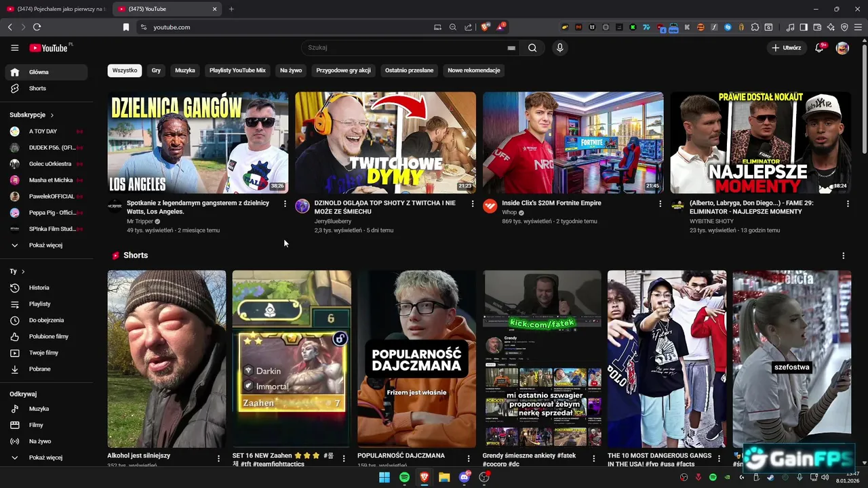The width and height of the screenshot is (868, 488).
Task: Open options for Alkohol jest silniejszy short
Action: [218, 459]
